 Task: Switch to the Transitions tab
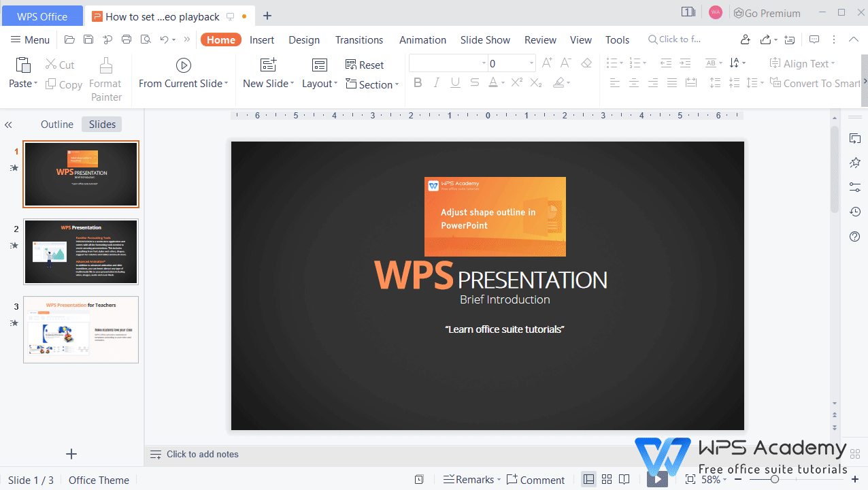point(359,39)
